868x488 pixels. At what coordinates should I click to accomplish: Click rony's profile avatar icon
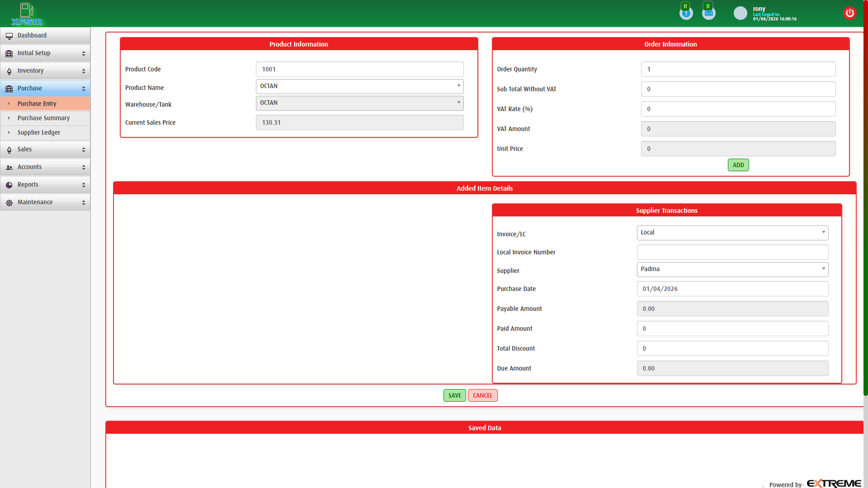pyautogui.click(x=740, y=13)
